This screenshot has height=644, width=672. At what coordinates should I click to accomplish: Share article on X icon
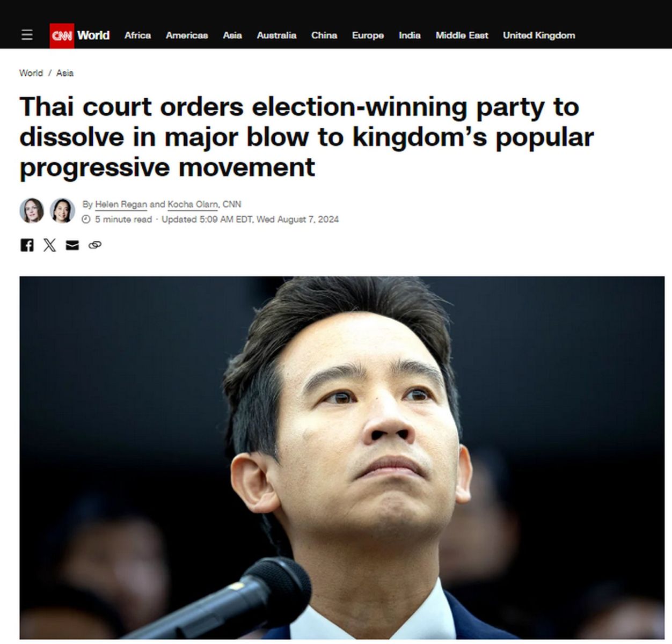[49, 245]
